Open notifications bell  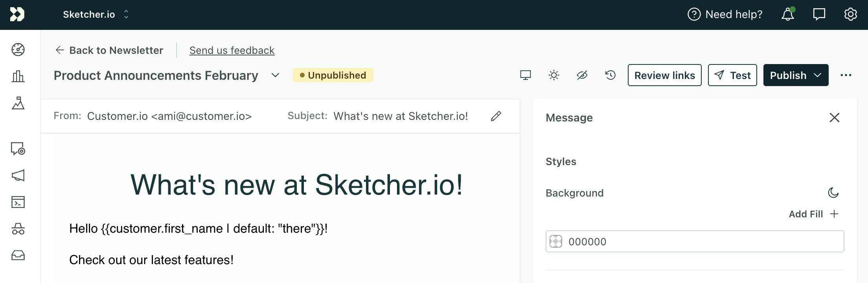pyautogui.click(x=788, y=15)
